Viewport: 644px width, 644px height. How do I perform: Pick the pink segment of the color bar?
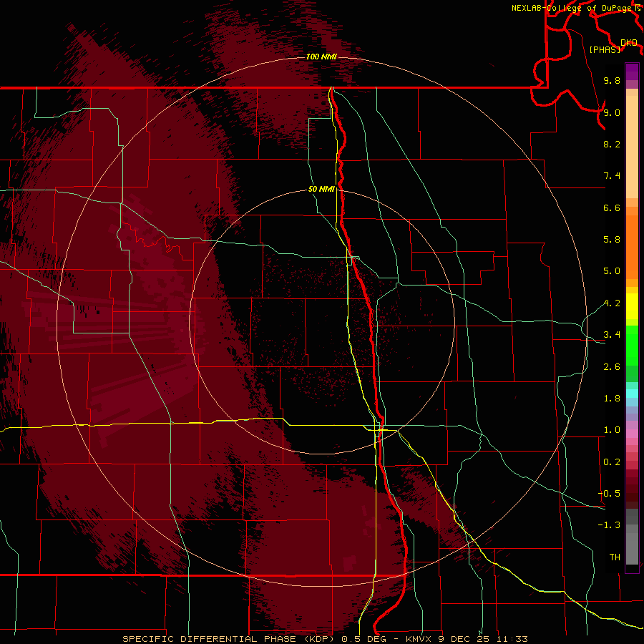coord(632,434)
